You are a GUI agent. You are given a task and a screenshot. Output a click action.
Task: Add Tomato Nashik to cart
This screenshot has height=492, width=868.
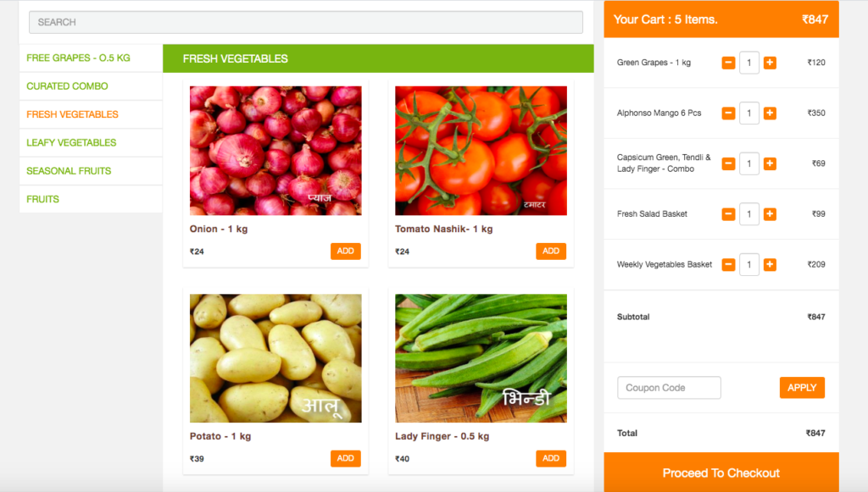pyautogui.click(x=551, y=251)
